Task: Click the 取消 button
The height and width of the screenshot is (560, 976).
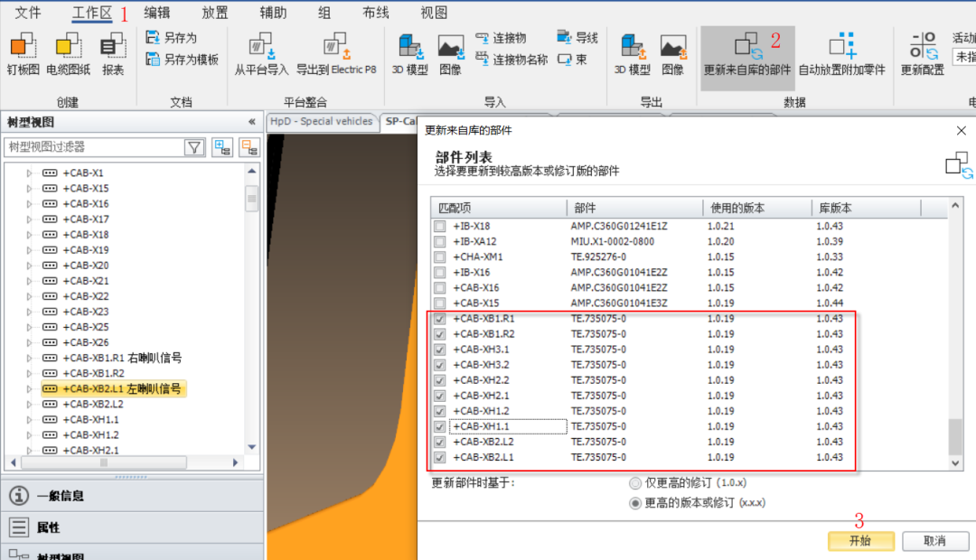Action: click(x=934, y=540)
